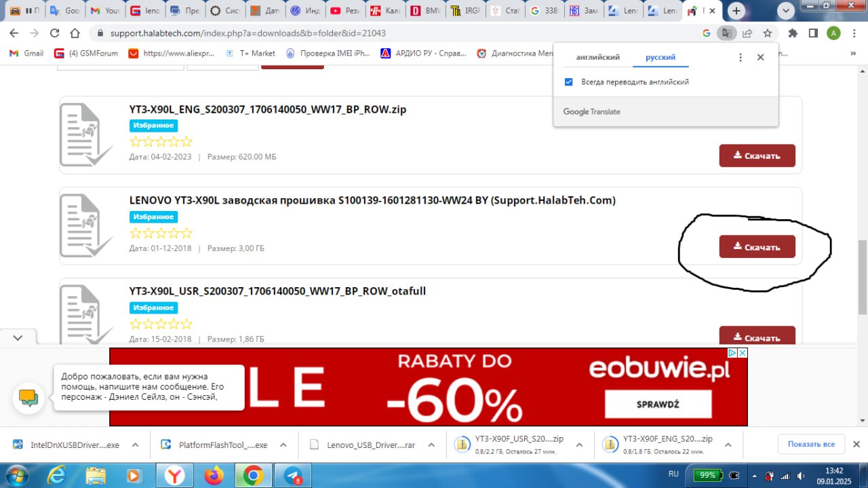
Task: Open the GSMForum bookmark
Action: pyautogui.click(x=86, y=53)
